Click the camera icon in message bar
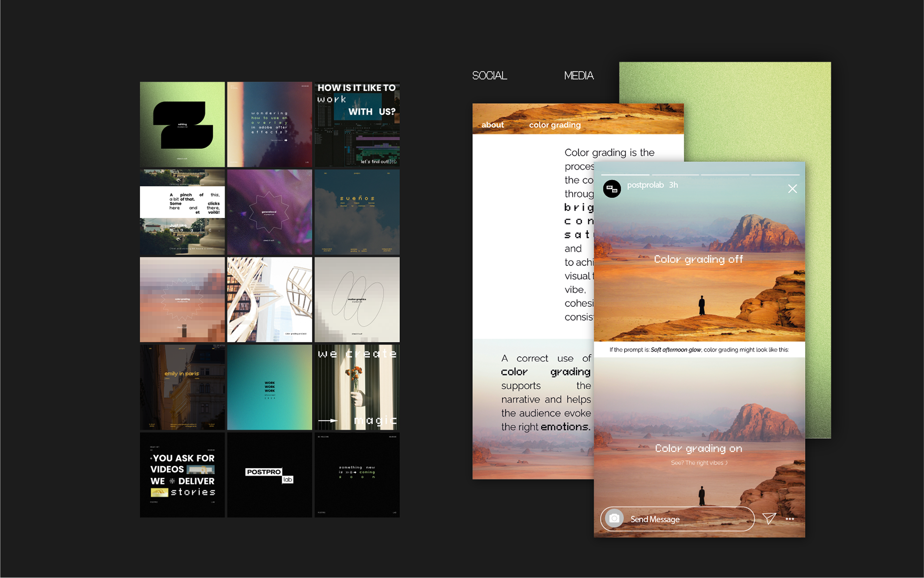 click(614, 519)
